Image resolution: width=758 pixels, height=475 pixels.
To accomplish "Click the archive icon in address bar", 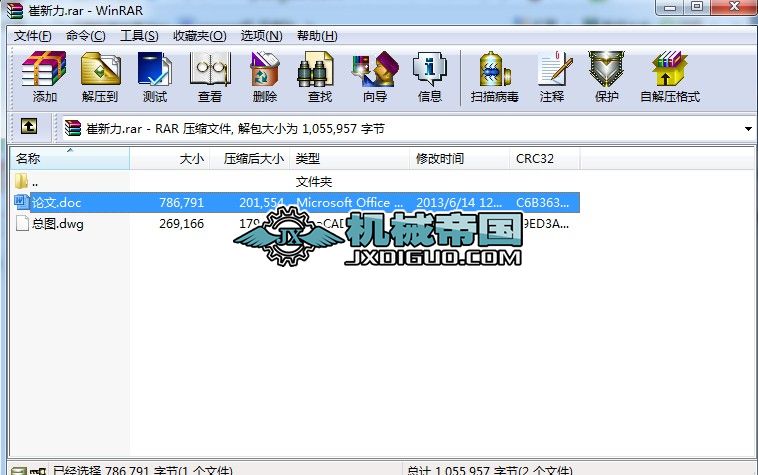I will tap(73, 128).
